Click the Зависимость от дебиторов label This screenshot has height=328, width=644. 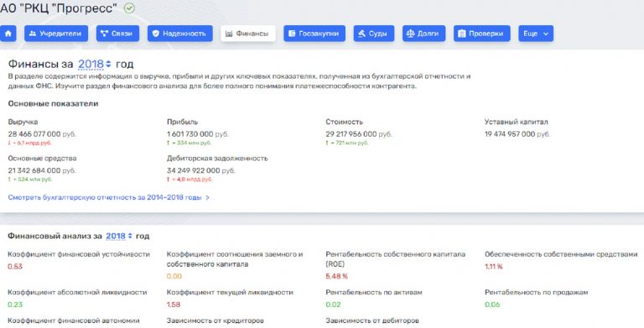click(x=372, y=320)
